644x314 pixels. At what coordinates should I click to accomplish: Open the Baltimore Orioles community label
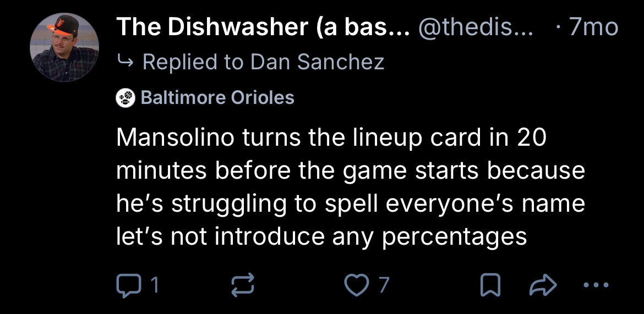click(217, 98)
